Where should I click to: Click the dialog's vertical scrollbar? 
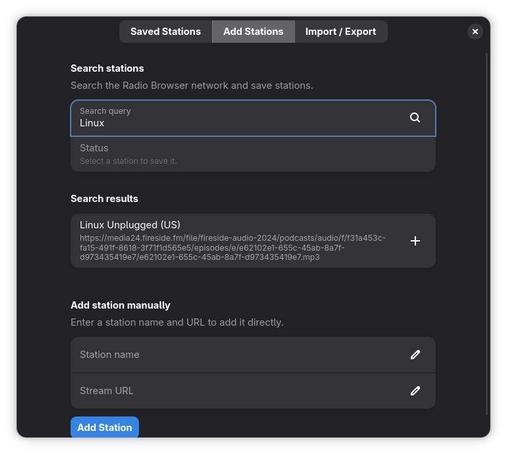tap(487, 233)
